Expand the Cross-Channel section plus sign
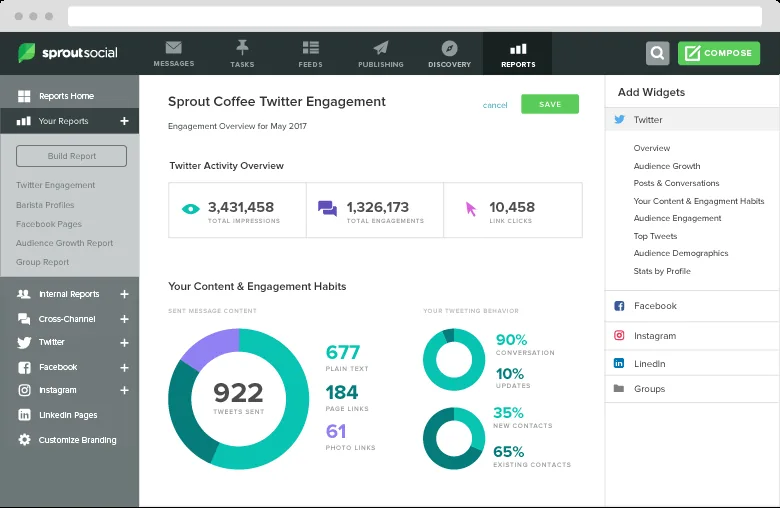Image resolution: width=780 pixels, height=508 pixels. pos(124,319)
